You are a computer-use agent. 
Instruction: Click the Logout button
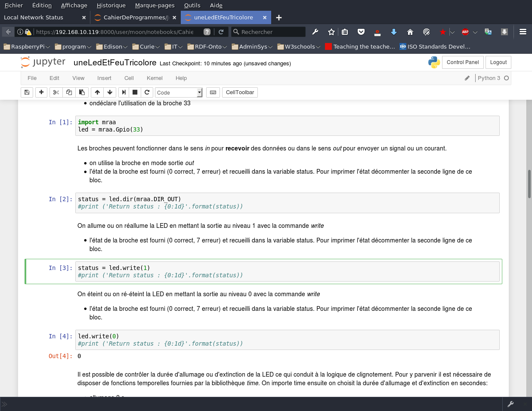click(x=498, y=62)
